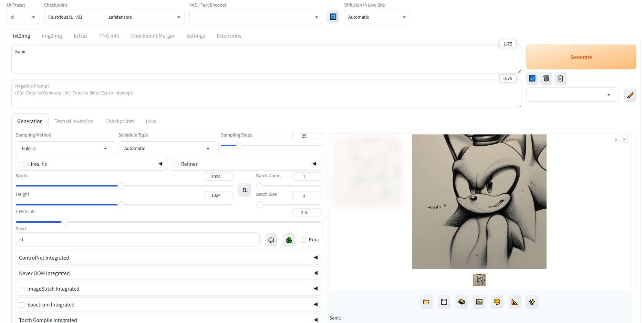Adjust the Height slider
The height and width of the screenshot is (323, 644).
point(124,205)
